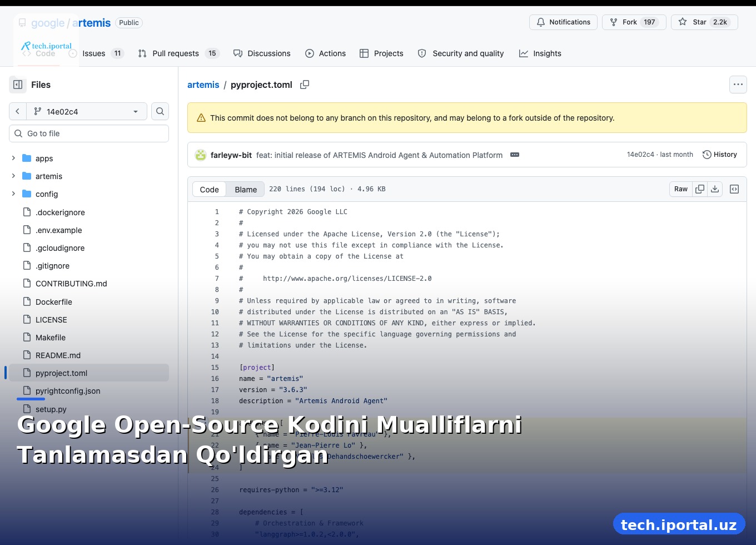Open Raw file view
This screenshot has width=756, height=545.
coord(681,189)
